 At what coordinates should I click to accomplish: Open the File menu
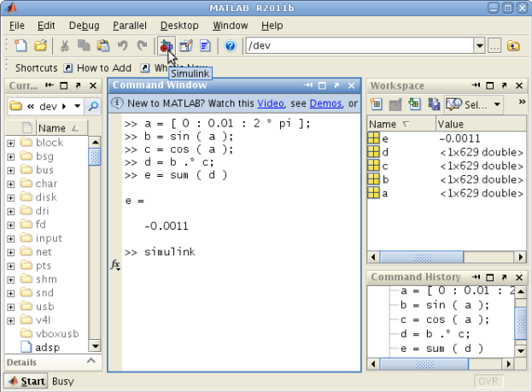point(16,26)
